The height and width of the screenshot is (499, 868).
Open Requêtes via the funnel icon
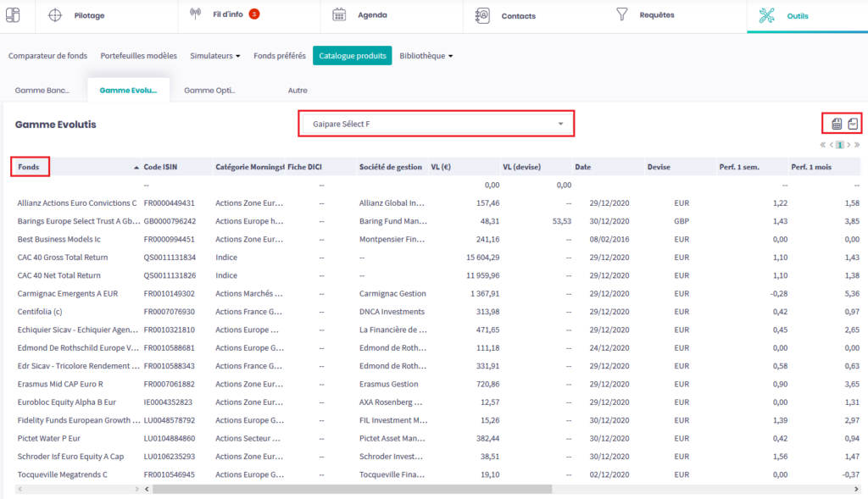tap(622, 14)
